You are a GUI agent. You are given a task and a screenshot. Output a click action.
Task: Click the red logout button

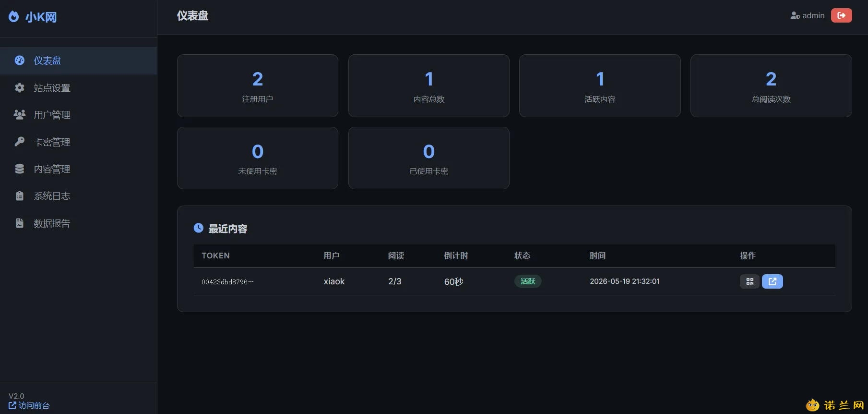[x=841, y=15]
